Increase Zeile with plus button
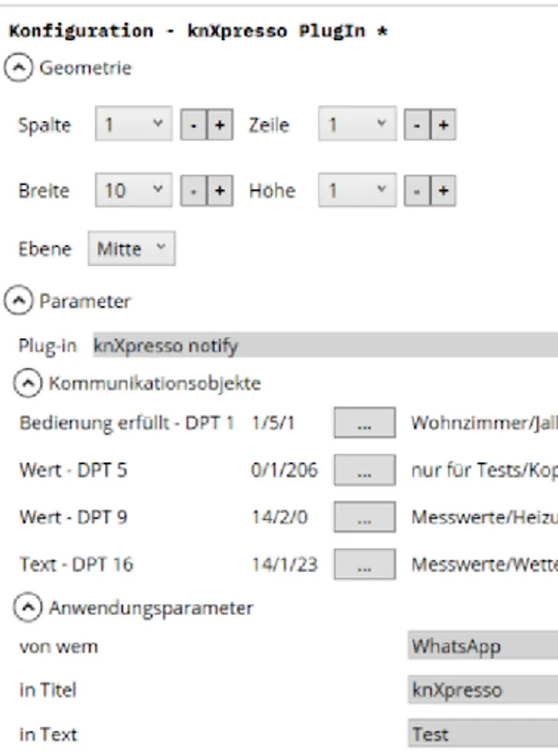Viewport: 558px width, 756px height. coord(443,125)
